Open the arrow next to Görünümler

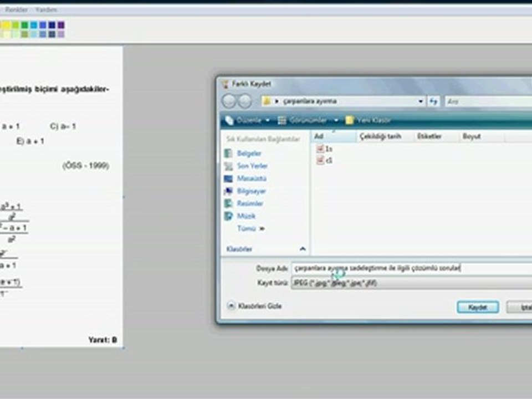coord(336,120)
